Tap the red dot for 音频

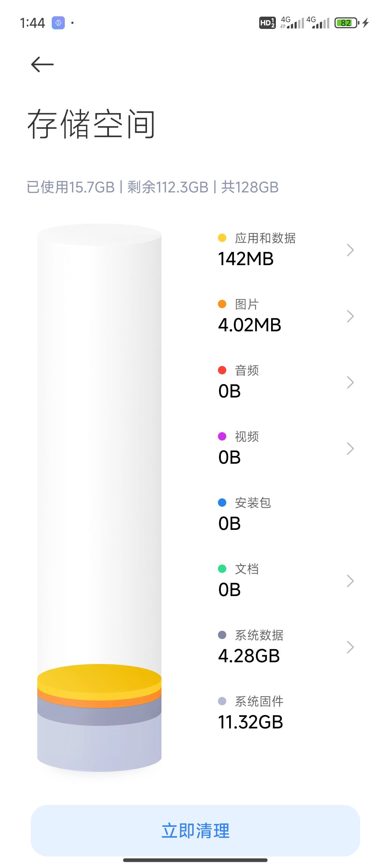click(x=222, y=370)
